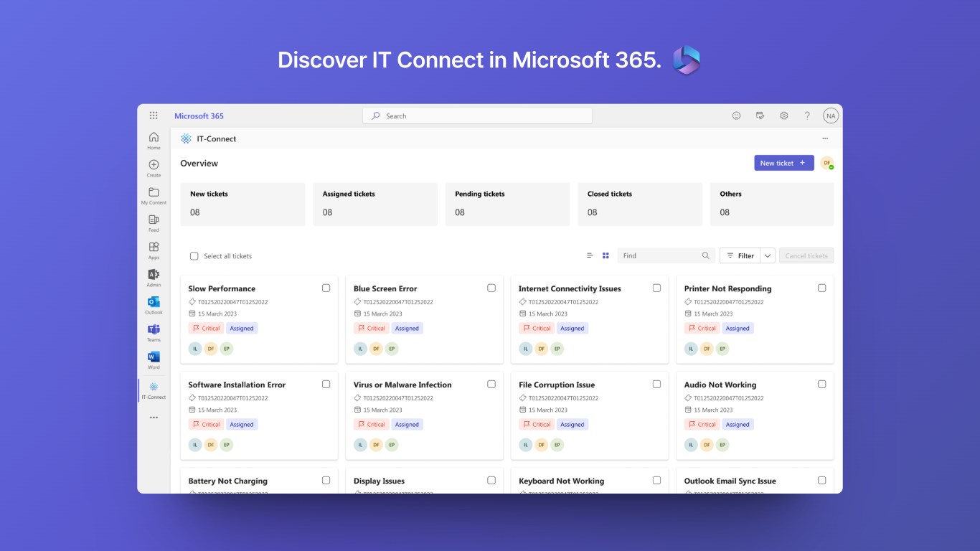This screenshot has width=980, height=551.
Task: Switch to list view layout icon
Action: pos(590,255)
